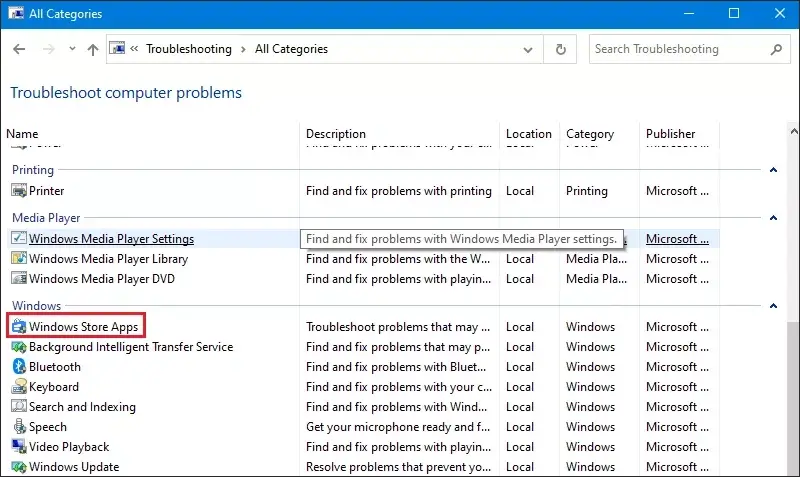Click the Background Intelligent Transfer Service icon

tap(19, 347)
